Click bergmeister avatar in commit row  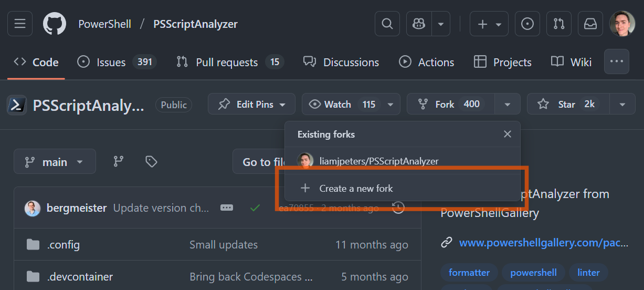[33, 209]
